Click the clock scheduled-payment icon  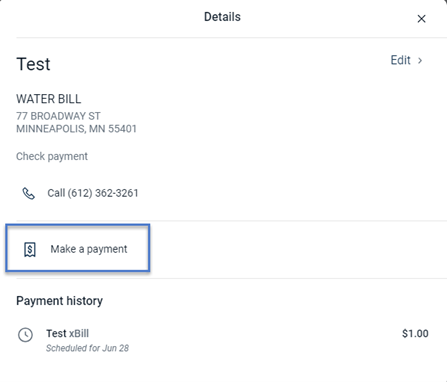pos(25,335)
